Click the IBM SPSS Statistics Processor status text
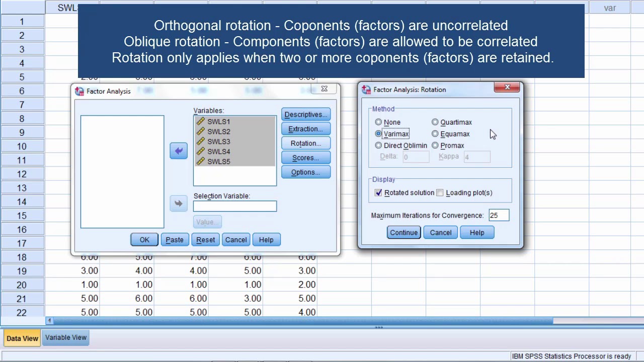The height and width of the screenshot is (362, 644). (571, 356)
